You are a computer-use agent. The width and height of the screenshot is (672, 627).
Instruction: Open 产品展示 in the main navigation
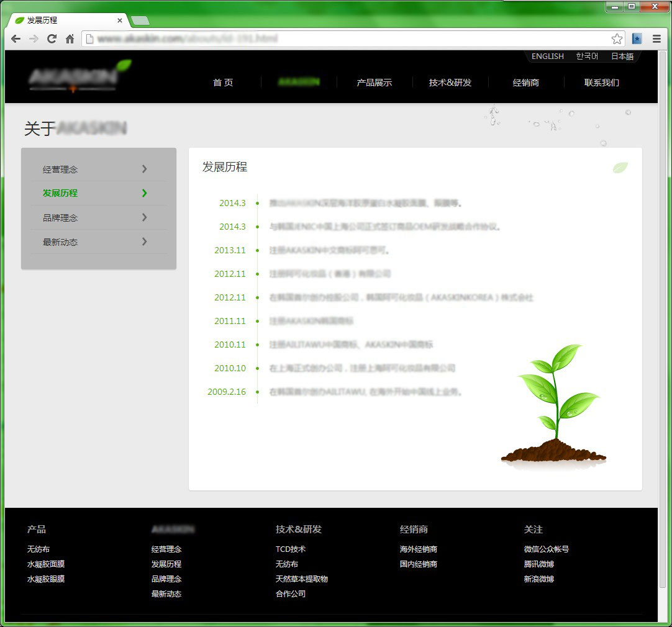tap(374, 82)
